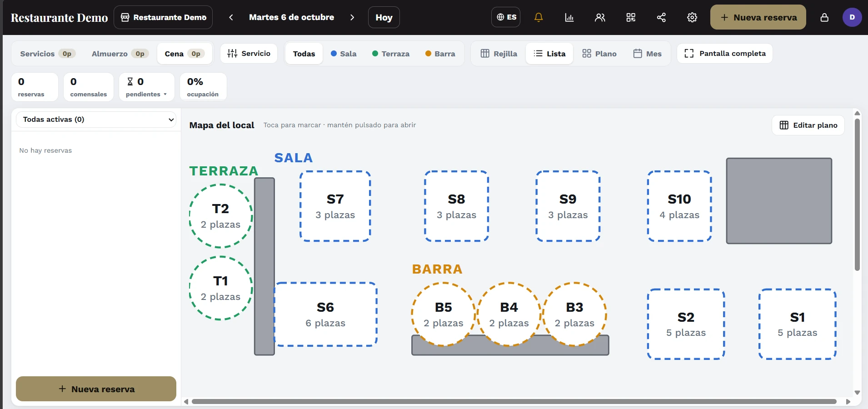Open the settings gear
Viewport: 868px width, 409px height.
click(x=692, y=17)
